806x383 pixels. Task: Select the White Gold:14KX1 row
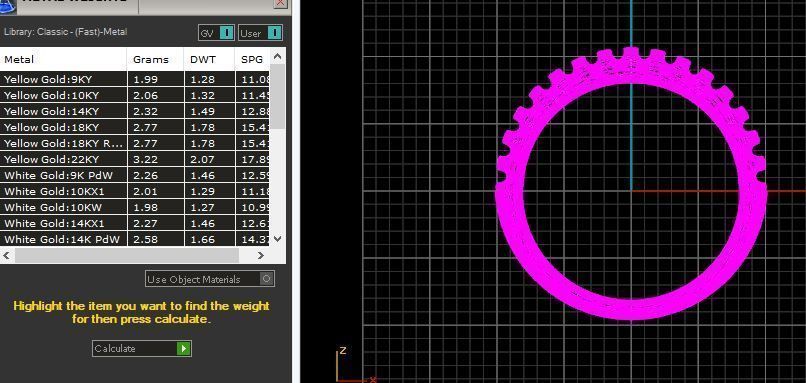pyautogui.click(x=135, y=223)
